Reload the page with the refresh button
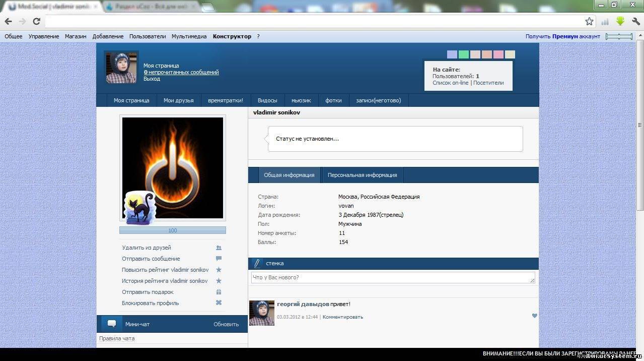Image resolution: width=644 pixels, height=361 pixels. point(36,21)
